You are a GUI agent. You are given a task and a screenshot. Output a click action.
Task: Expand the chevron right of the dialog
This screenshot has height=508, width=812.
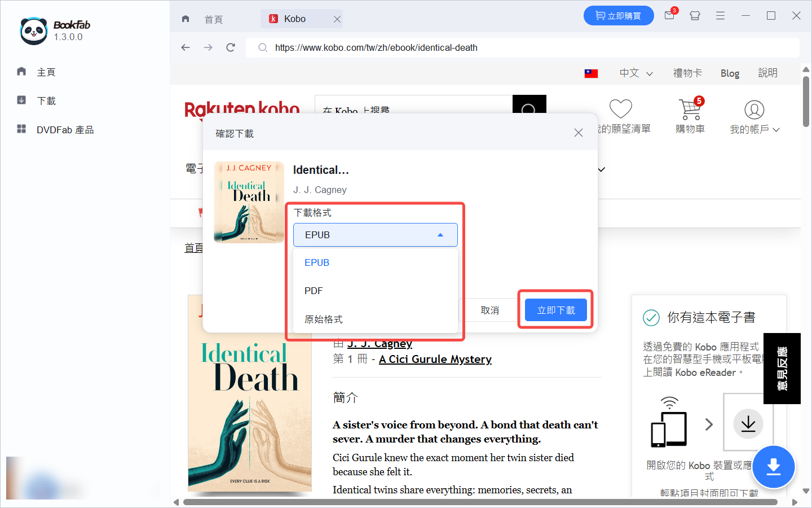[602, 169]
